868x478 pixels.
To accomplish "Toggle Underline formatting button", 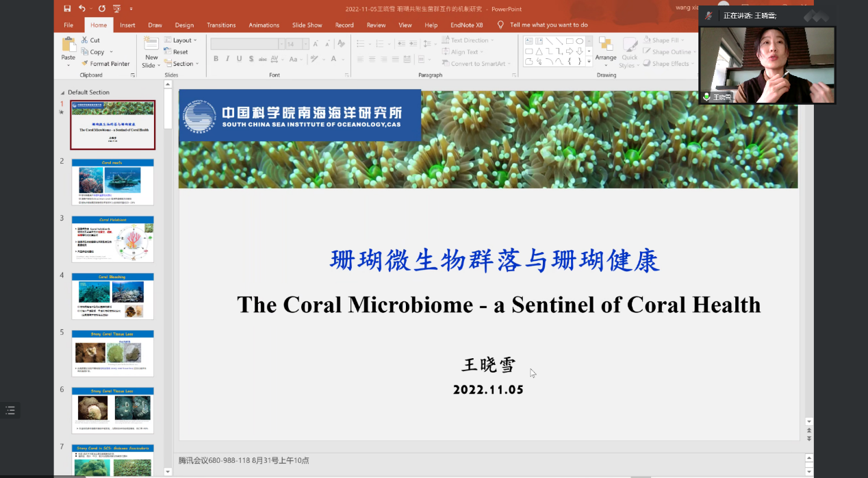I will point(239,59).
